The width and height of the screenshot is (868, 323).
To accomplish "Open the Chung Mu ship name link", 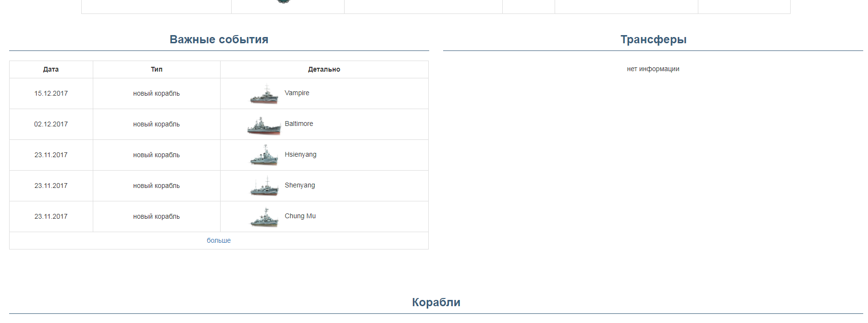I will click(300, 216).
